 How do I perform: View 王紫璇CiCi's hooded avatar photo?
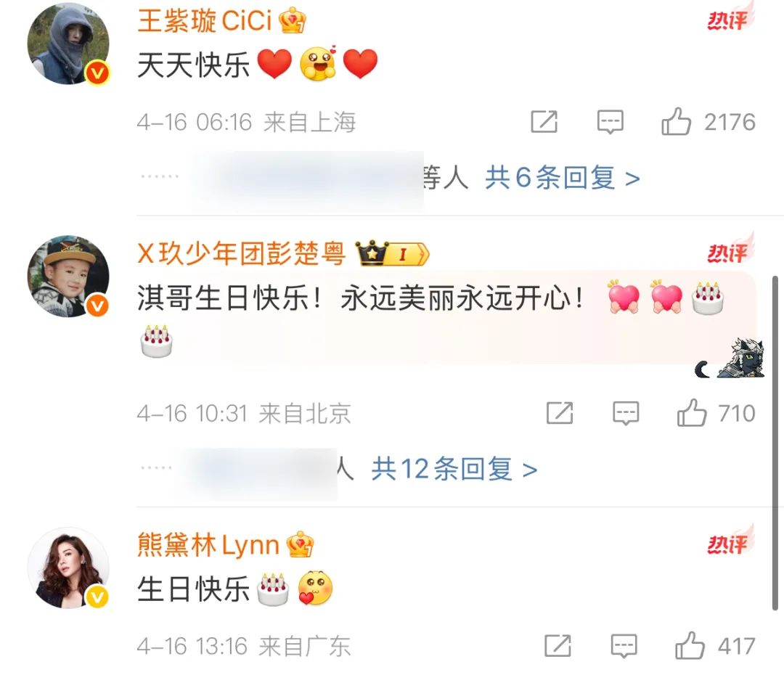pos(68,44)
